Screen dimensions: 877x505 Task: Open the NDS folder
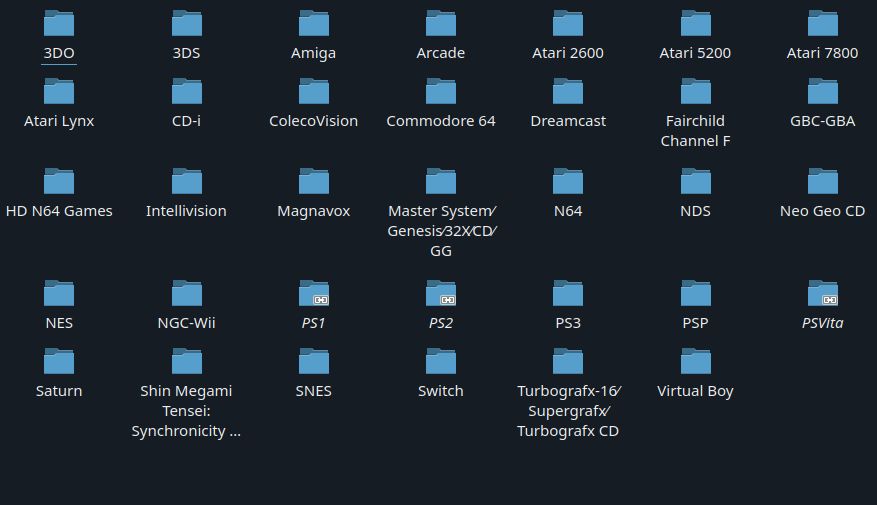[x=695, y=182]
